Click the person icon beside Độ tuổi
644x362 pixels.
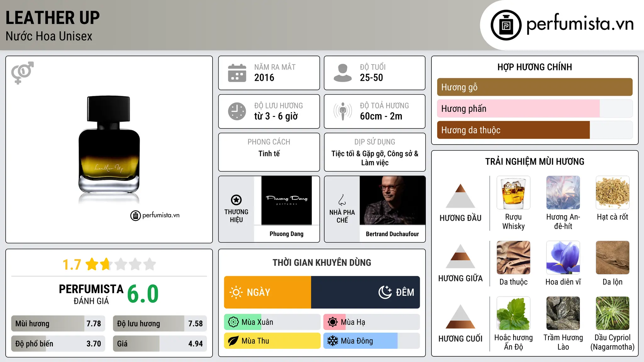[342, 73]
